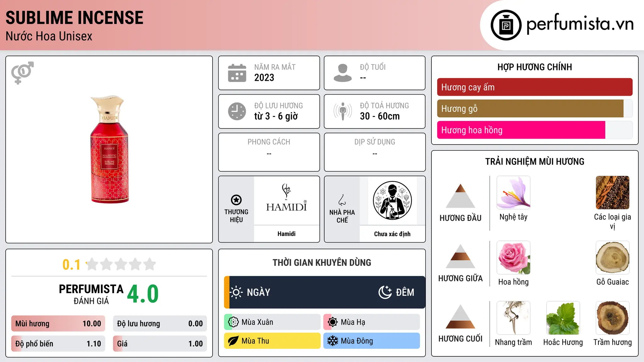The height and width of the screenshot is (362, 644).
Task: Click the release year value 2023
Action: click(x=264, y=78)
